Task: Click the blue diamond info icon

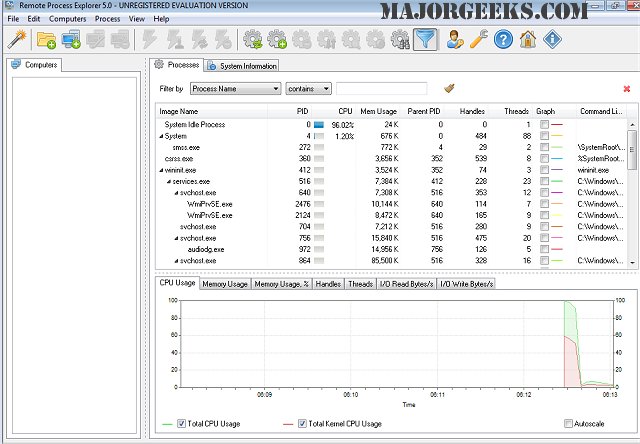Action: coord(552,40)
